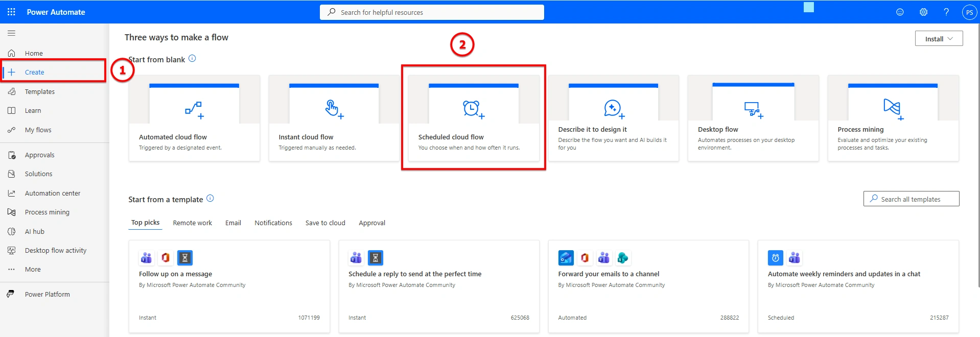Click the Learn book icon
Viewport: 980px width, 337px height.
pos(11,110)
